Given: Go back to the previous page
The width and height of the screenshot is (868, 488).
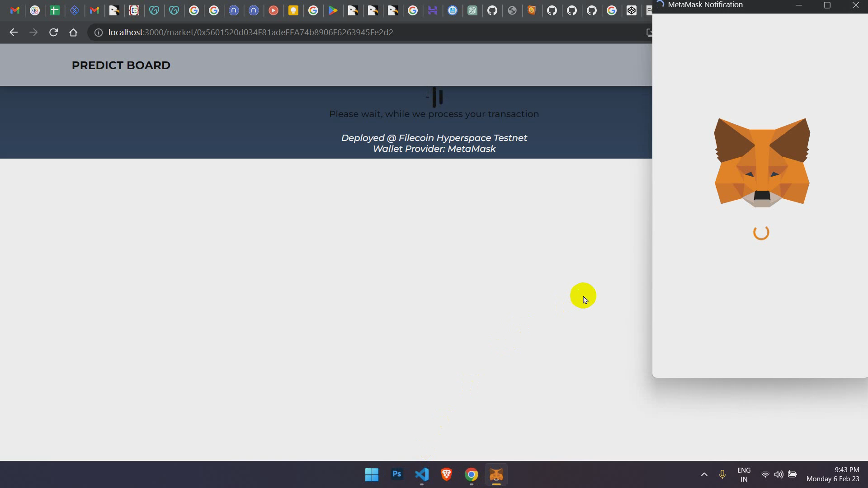Looking at the screenshot, I should (14, 33).
